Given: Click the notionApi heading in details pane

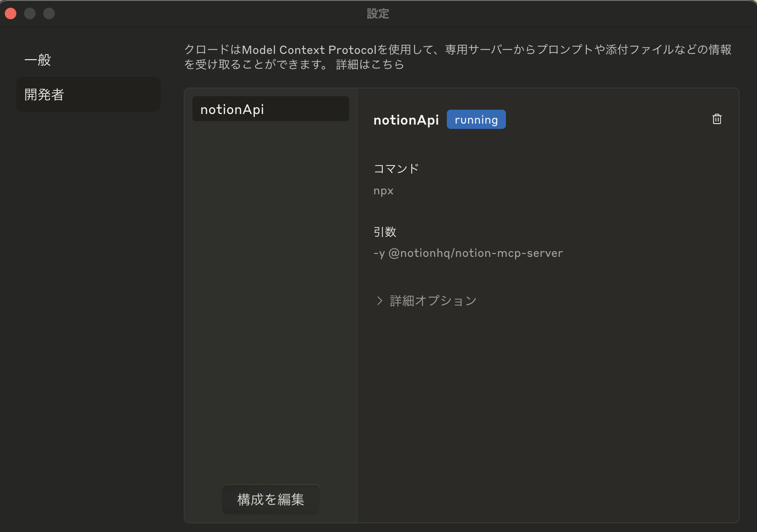Looking at the screenshot, I should [406, 120].
